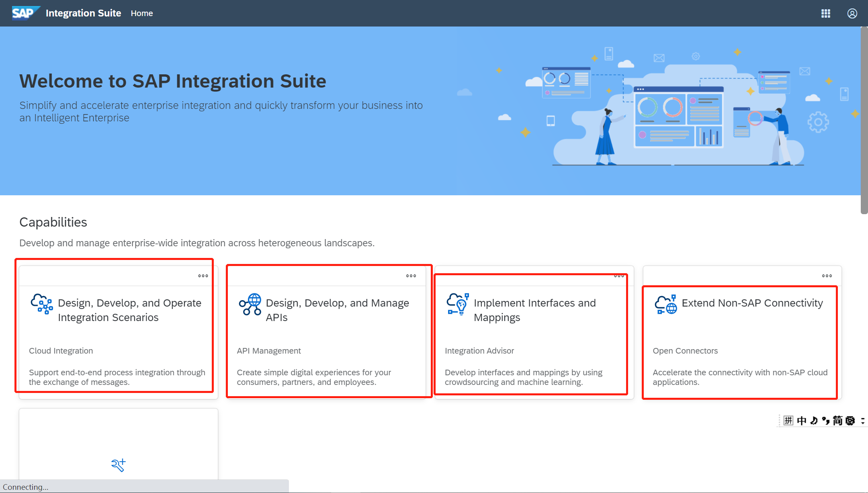Go to the Home item in header
The height and width of the screenshot is (493, 868).
[142, 13]
